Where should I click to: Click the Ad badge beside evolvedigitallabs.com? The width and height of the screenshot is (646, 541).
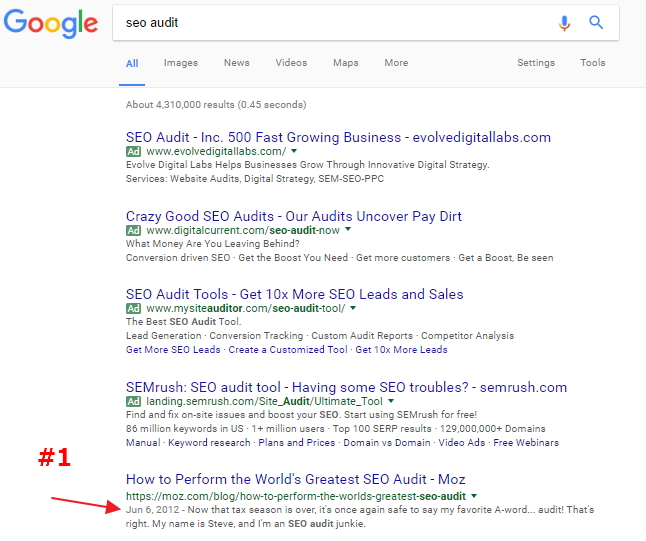133,152
